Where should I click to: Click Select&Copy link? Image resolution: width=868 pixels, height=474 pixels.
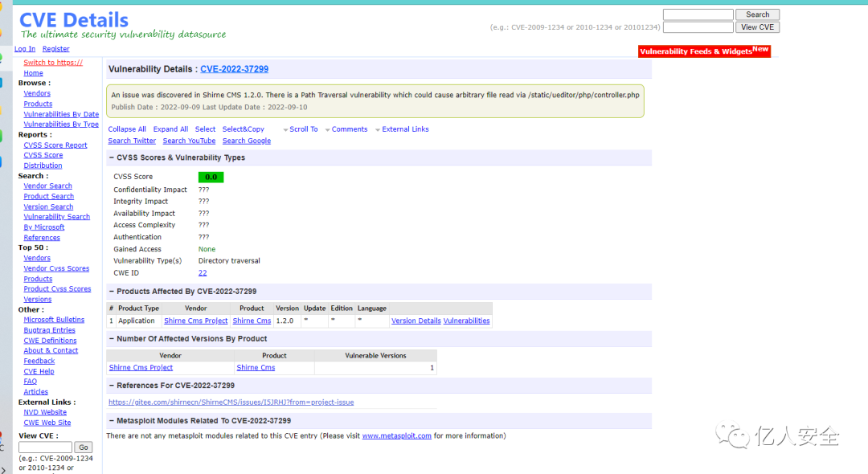coord(243,129)
